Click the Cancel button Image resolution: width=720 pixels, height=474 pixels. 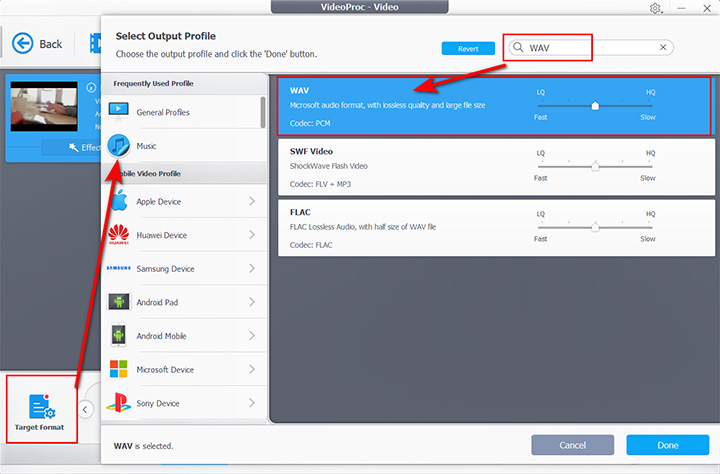(x=573, y=445)
